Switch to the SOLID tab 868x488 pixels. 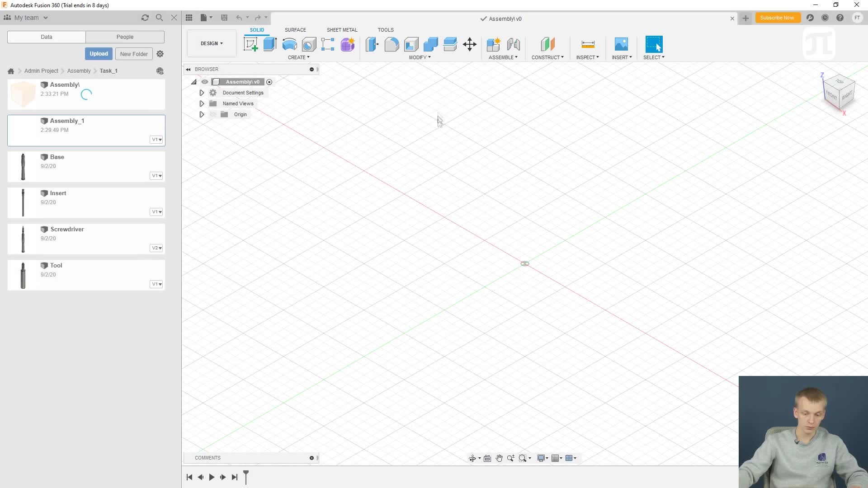pyautogui.click(x=257, y=30)
